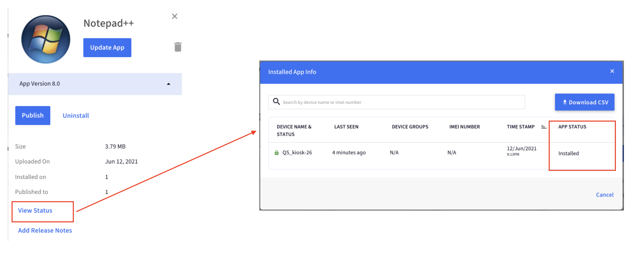Cancel the Installed App Info dialog
The height and width of the screenshot is (263, 644).
click(605, 195)
